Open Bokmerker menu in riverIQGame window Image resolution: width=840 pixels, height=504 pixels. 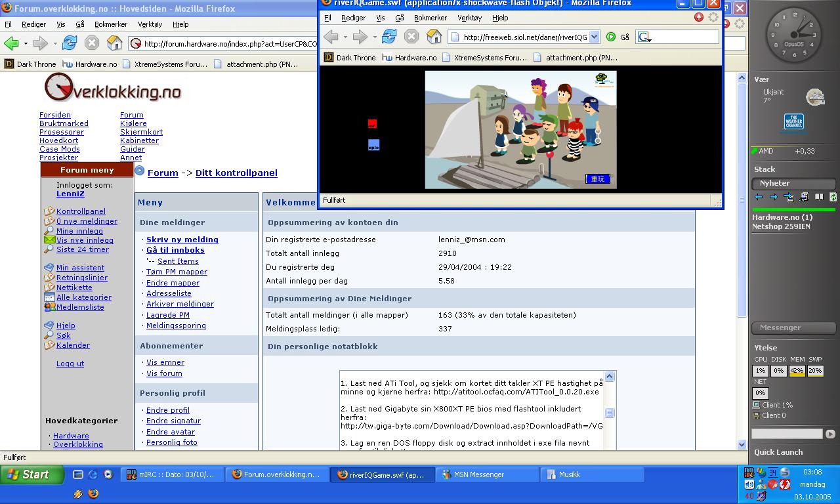coord(430,18)
